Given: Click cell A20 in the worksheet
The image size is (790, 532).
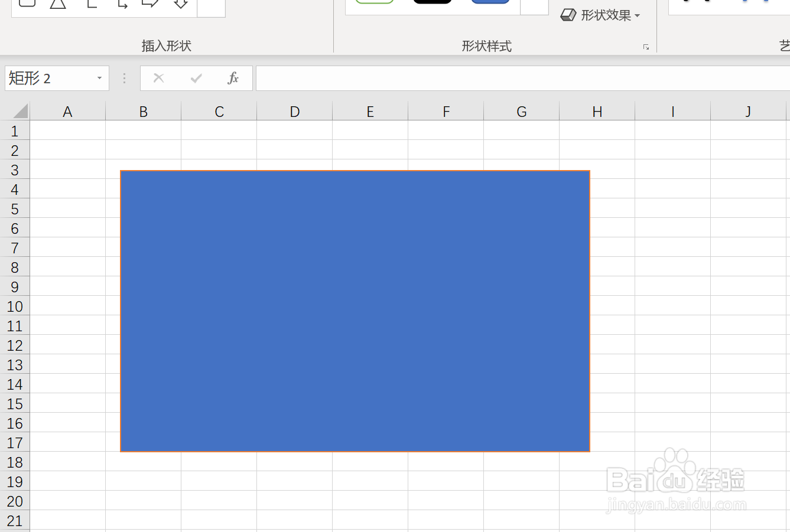Looking at the screenshot, I should click(x=67, y=501).
